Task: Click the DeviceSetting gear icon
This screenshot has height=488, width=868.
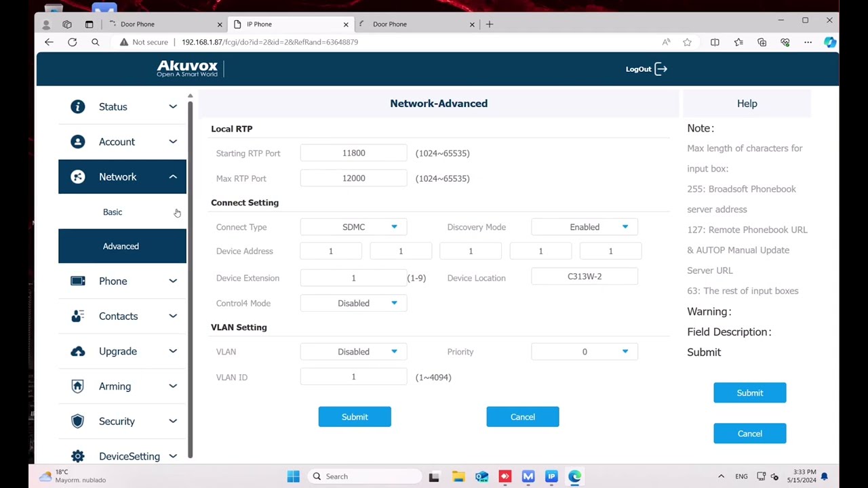Action: tap(78, 456)
